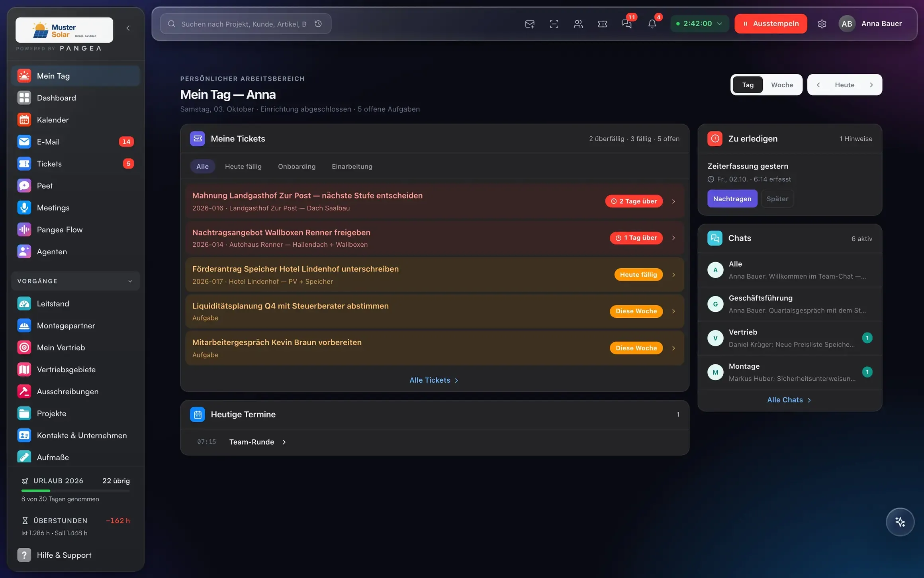Expand the Mahnung Landgasthof Zur Post ticket chevron
Image resolution: width=924 pixels, height=578 pixels.
click(x=673, y=201)
